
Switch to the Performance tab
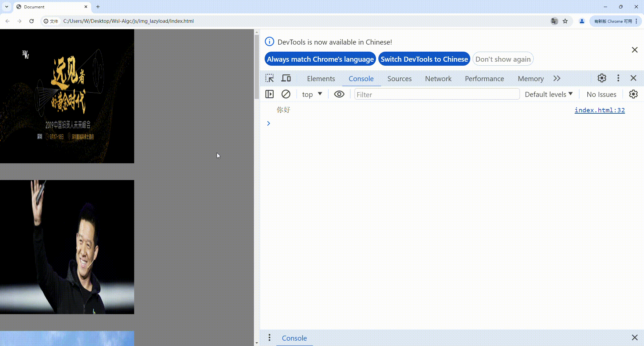pos(484,78)
